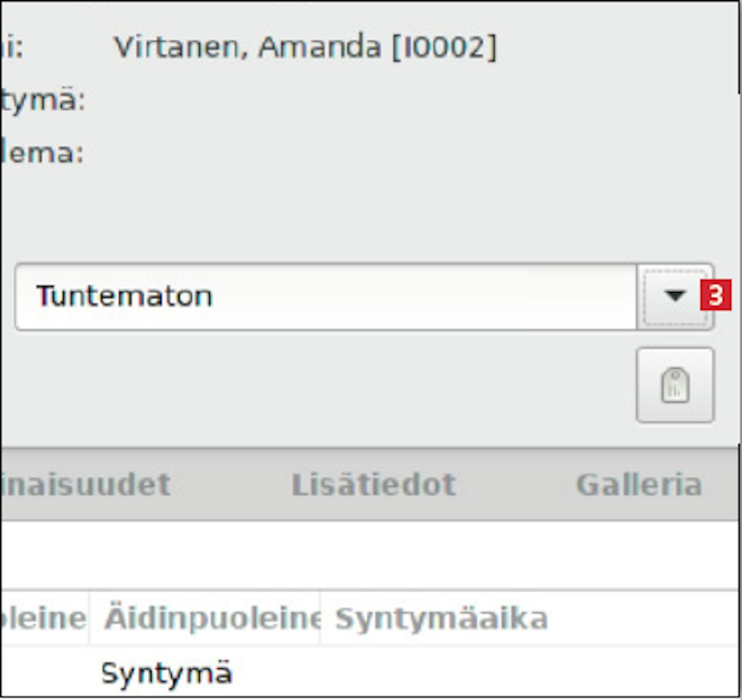Image resolution: width=742 pixels, height=700 pixels.
Task: Click the cut-off Kuolema label
Action: 42,153
